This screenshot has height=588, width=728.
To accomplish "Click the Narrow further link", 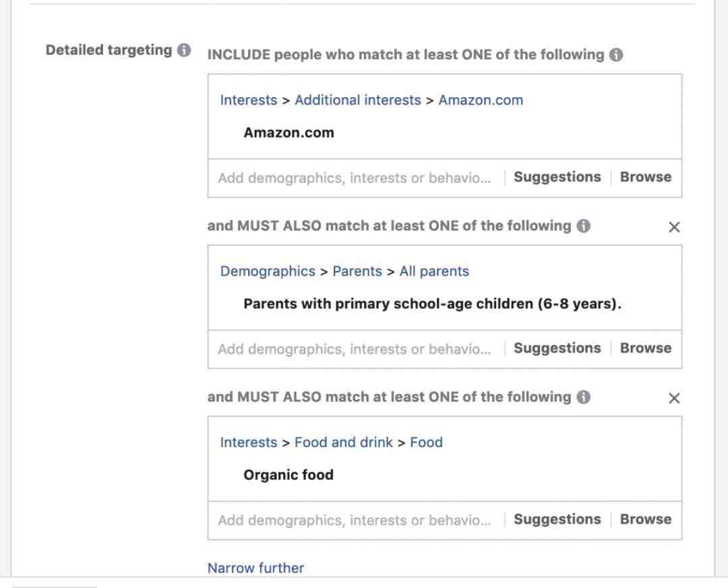I will tap(256, 568).
